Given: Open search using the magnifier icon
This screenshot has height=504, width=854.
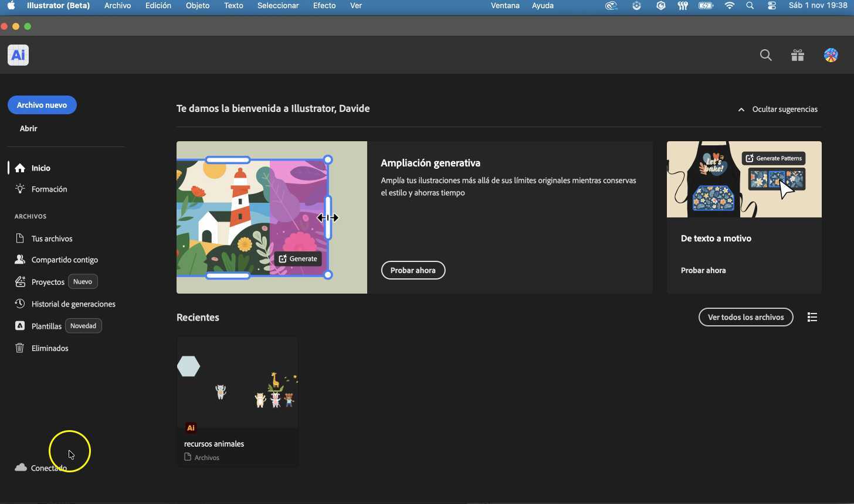Looking at the screenshot, I should (x=765, y=55).
